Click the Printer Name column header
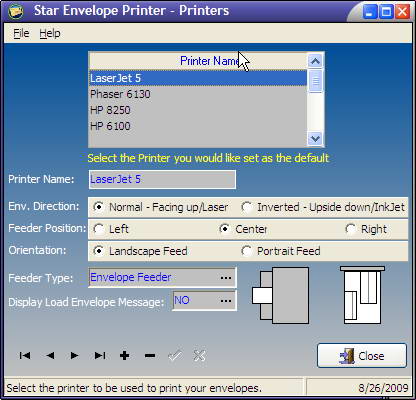Screen dimensions: 416x400 coord(198,61)
